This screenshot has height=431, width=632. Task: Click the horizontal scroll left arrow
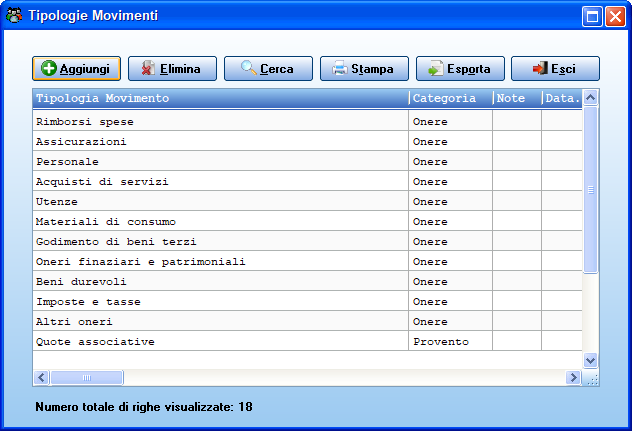(42, 378)
